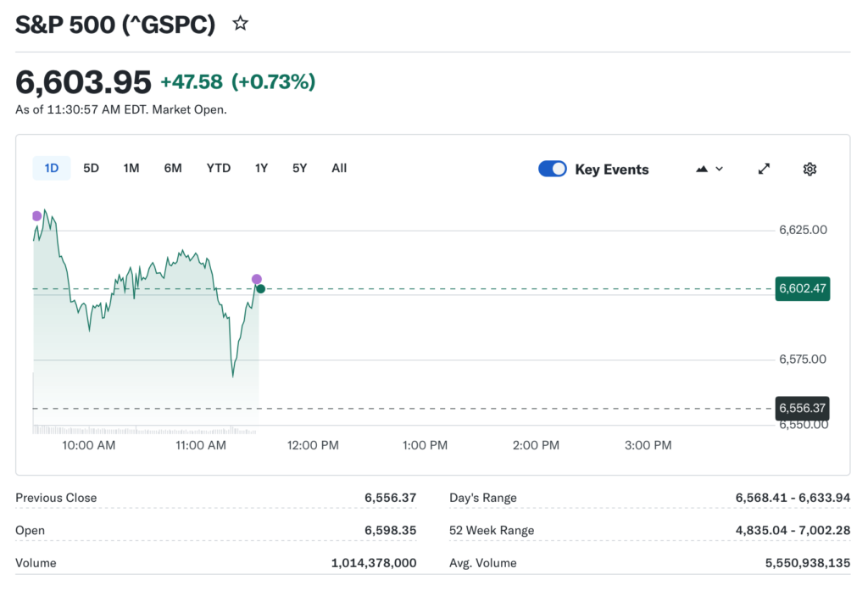
Task: Click the purple key event marker at market open
Action: (x=37, y=216)
